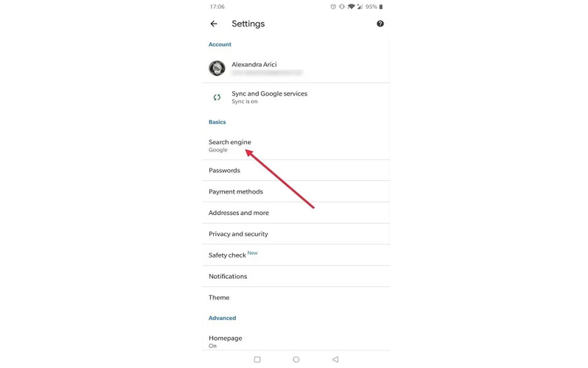Tap the battery icon in status bar

pos(381,7)
